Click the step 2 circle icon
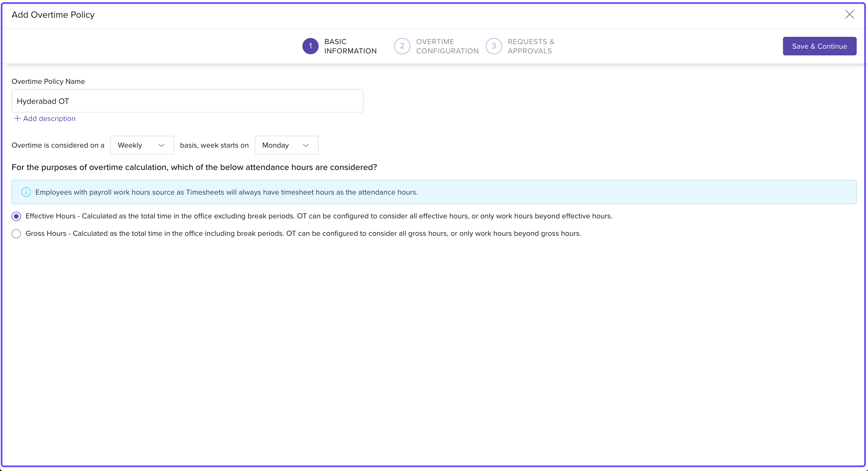This screenshot has width=868, height=471. (x=402, y=46)
